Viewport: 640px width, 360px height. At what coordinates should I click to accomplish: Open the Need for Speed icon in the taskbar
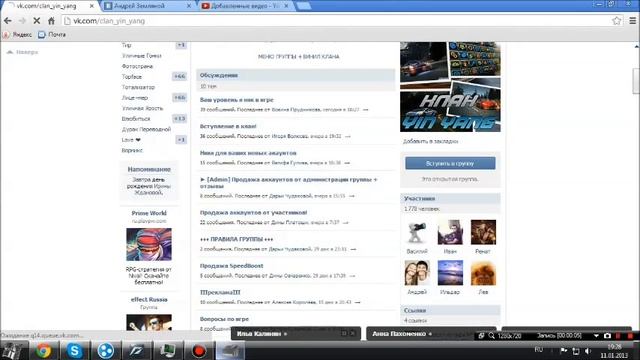point(137,351)
